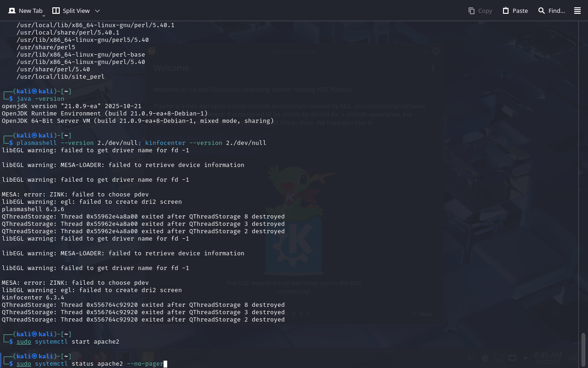
Task: Click the openjdk version "21.0.9-ea" line
Action: [72, 106]
